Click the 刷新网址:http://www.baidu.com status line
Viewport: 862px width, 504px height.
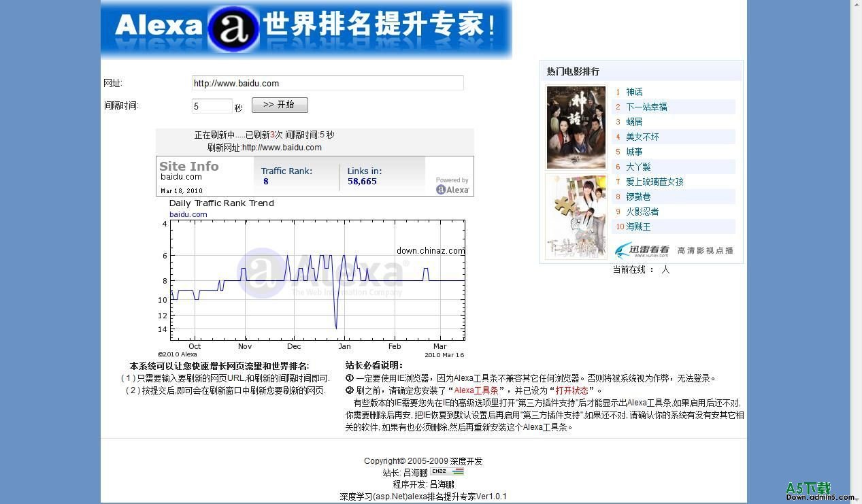[x=265, y=147]
